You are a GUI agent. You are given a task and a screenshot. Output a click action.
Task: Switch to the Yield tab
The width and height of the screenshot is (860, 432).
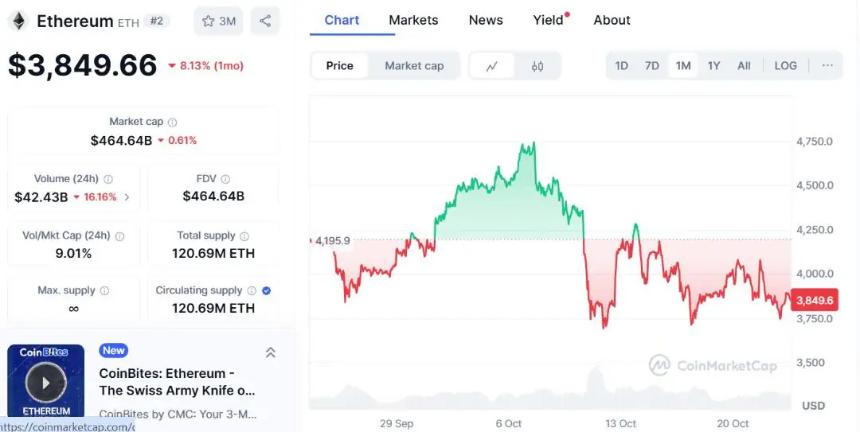pyautogui.click(x=549, y=20)
